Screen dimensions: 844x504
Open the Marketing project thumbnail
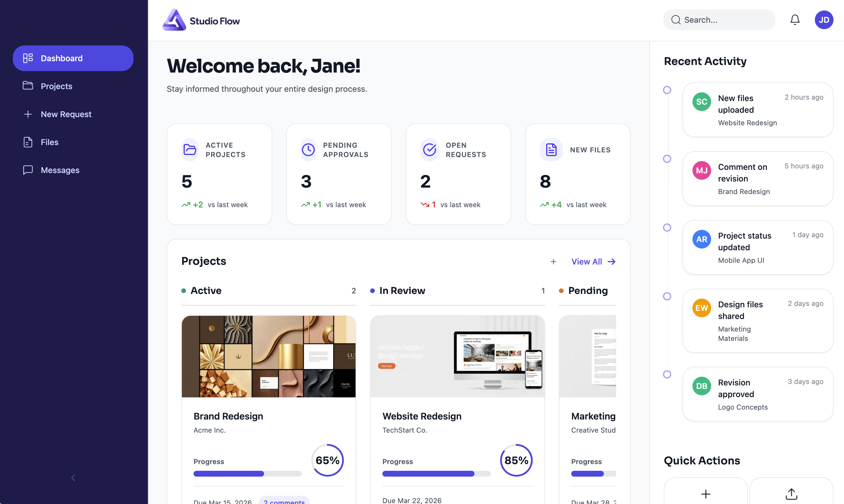[x=587, y=356]
